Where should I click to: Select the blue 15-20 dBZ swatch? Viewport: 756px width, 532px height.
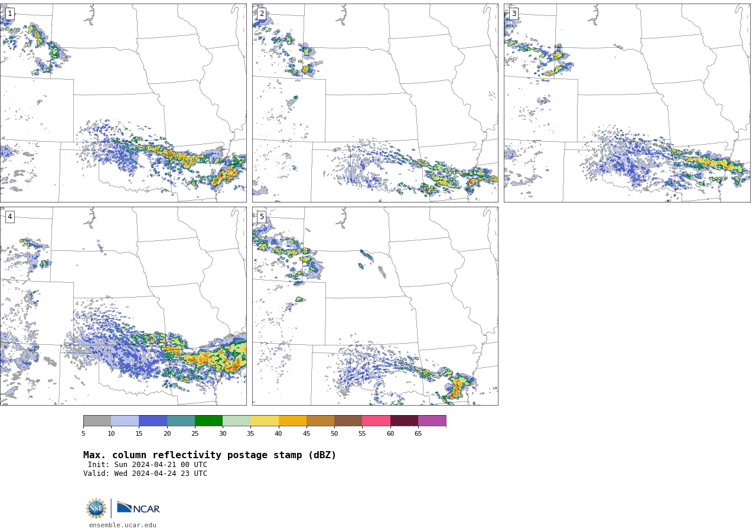[x=153, y=420]
